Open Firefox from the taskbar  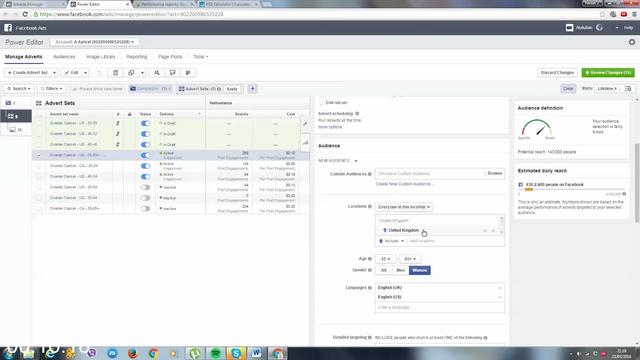(x=133, y=353)
